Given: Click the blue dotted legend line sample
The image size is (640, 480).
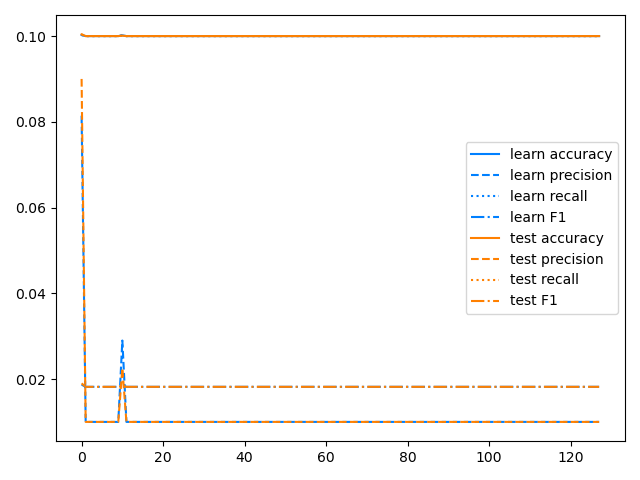Looking at the screenshot, I should click(487, 197).
